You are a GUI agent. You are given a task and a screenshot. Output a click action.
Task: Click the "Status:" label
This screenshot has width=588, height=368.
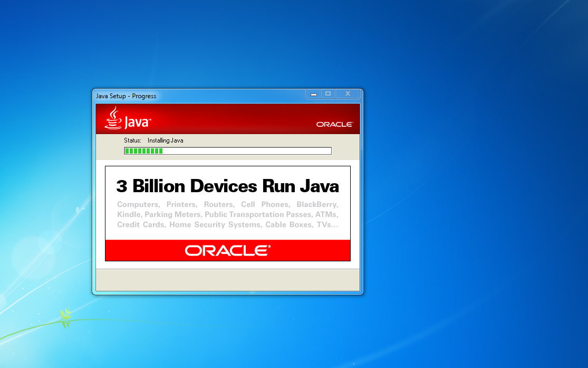[x=132, y=140]
